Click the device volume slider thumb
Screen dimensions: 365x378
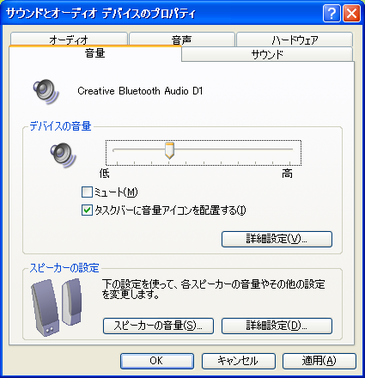[170, 151]
